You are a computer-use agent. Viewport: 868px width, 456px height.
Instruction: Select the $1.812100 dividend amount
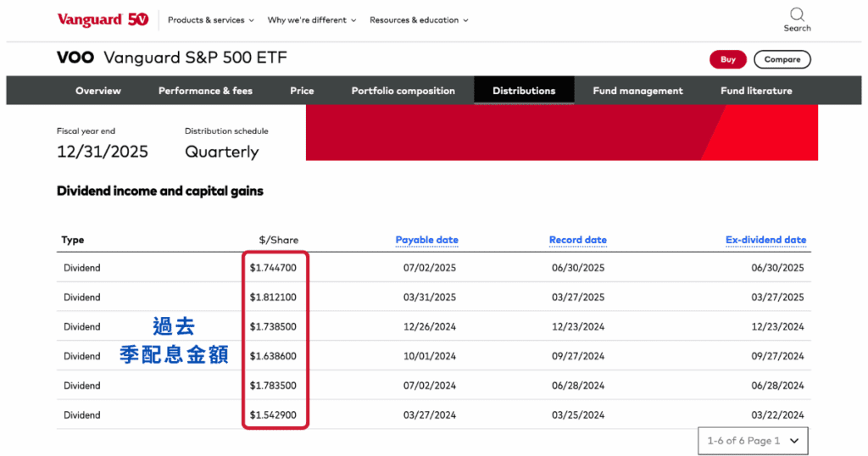(273, 298)
